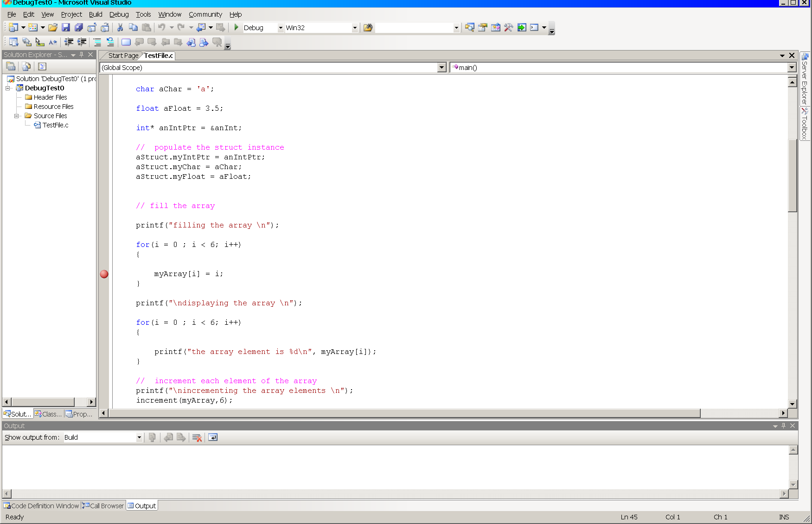The width and height of the screenshot is (812, 524).
Task: Collapse the Source Files folder node
Action: click(x=17, y=116)
